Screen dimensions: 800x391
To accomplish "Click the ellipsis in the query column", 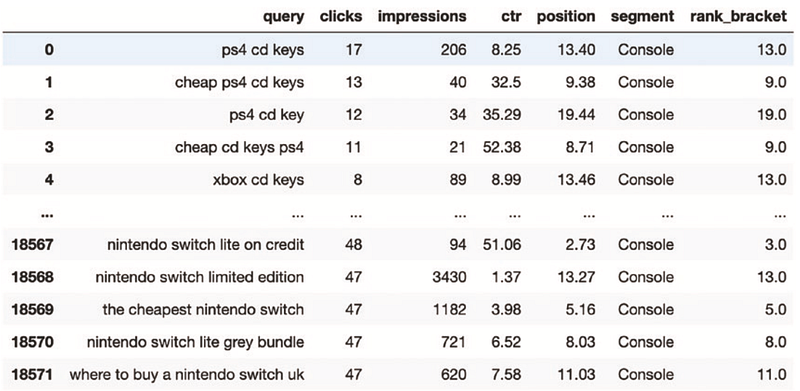I will tap(297, 215).
